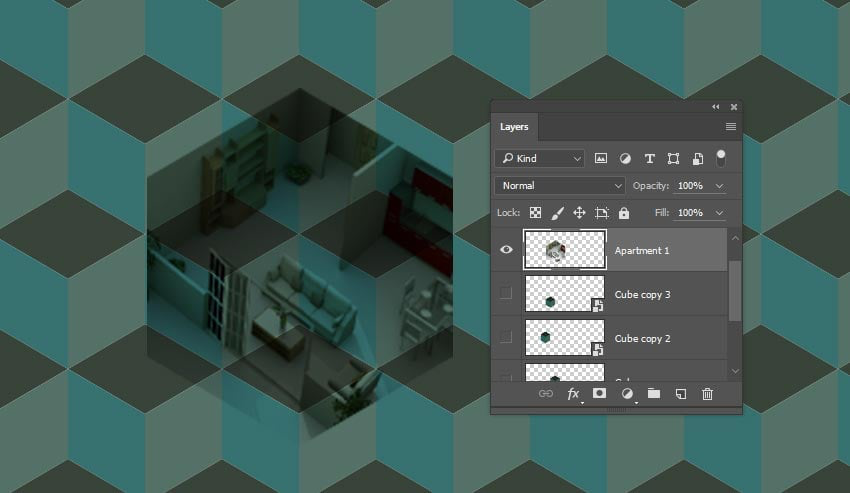Screen dimensions: 850x493
Task: Add layer style fx button
Action: tap(574, 394)
